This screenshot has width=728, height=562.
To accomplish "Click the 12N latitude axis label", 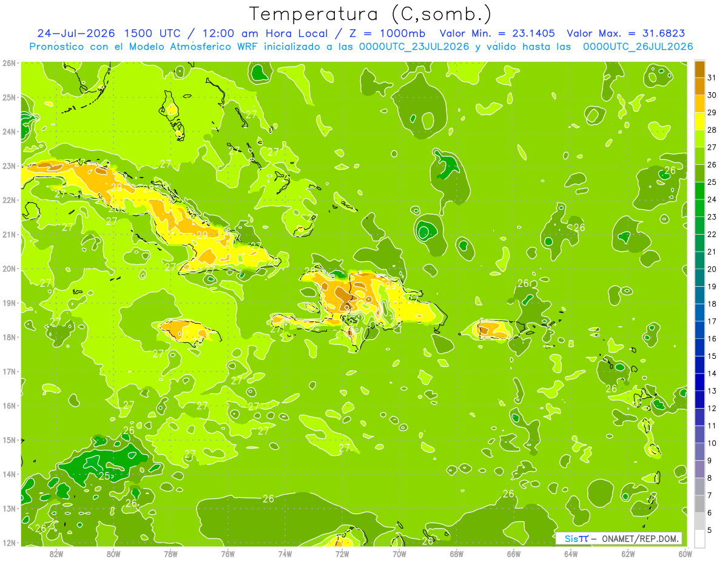I will point(8,543).
